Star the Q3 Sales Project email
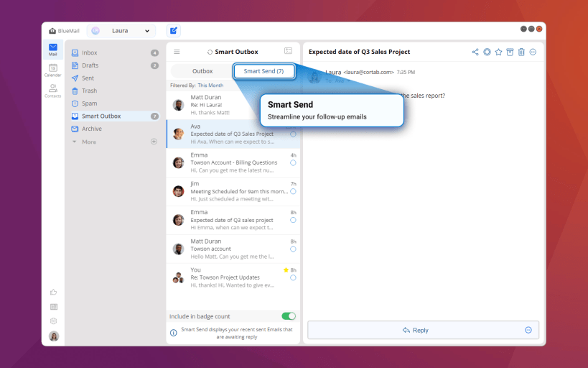This screenshot has height=368, width=588. point(498,52)
